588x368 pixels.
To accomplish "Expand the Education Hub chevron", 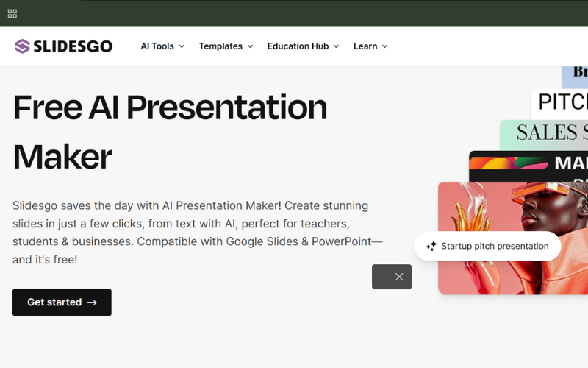I will pos(336,46).
